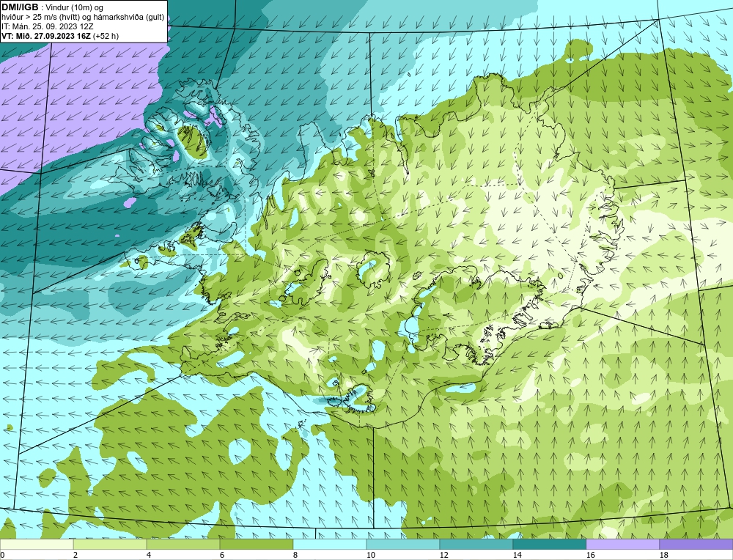The image size is (733, 560).
Task: Click the 'Vindur (10m) og' title text
Action: click(75, 7)
